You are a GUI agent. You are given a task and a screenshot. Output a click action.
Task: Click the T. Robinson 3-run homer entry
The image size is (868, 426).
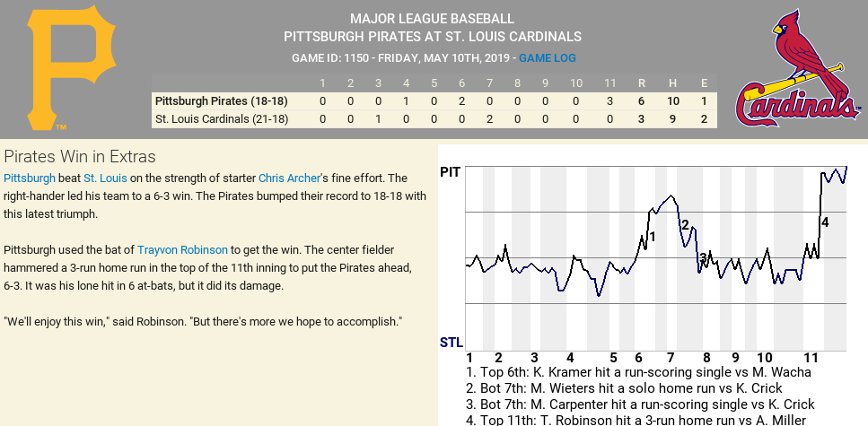tap(636, 420)
